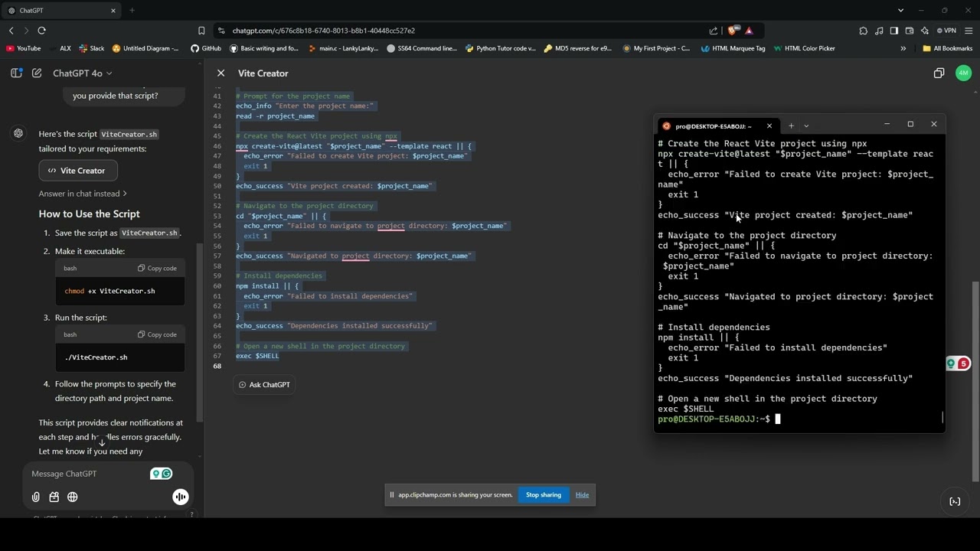Open the HTML Marquee Tag bookmark
980x551 pixels.
point(733,48)
